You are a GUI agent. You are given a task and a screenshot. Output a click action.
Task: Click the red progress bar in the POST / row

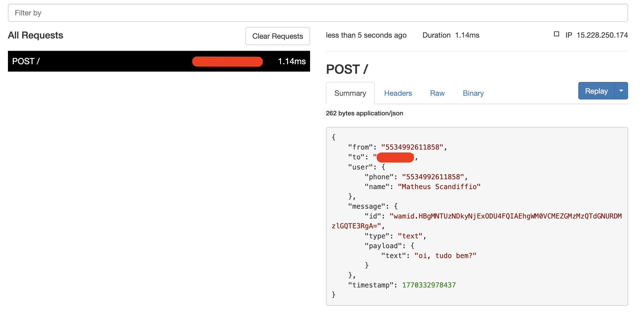coord(227,61)
